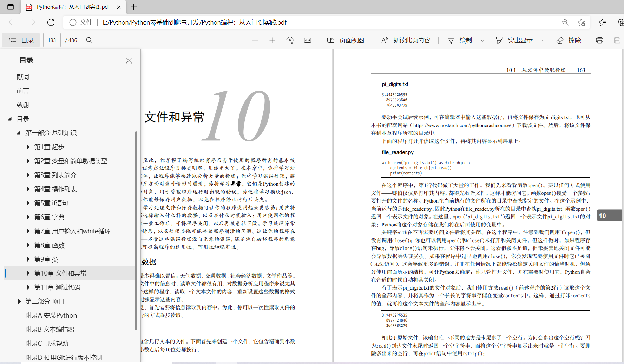The height and width of the screenshot is (364, 624).
Task: Zoom in the PDF view
Action: (272, 40)
